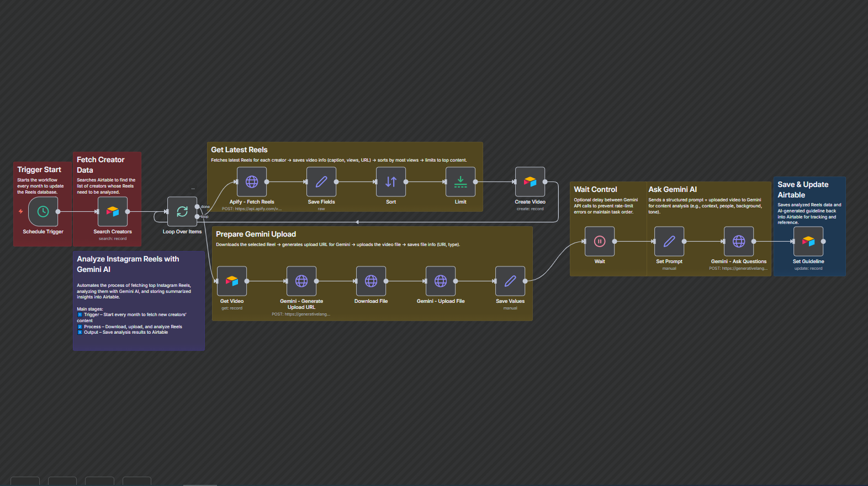
Task: Select the Apify - Fetch Reels node
Action: click(x=252, y=182)
